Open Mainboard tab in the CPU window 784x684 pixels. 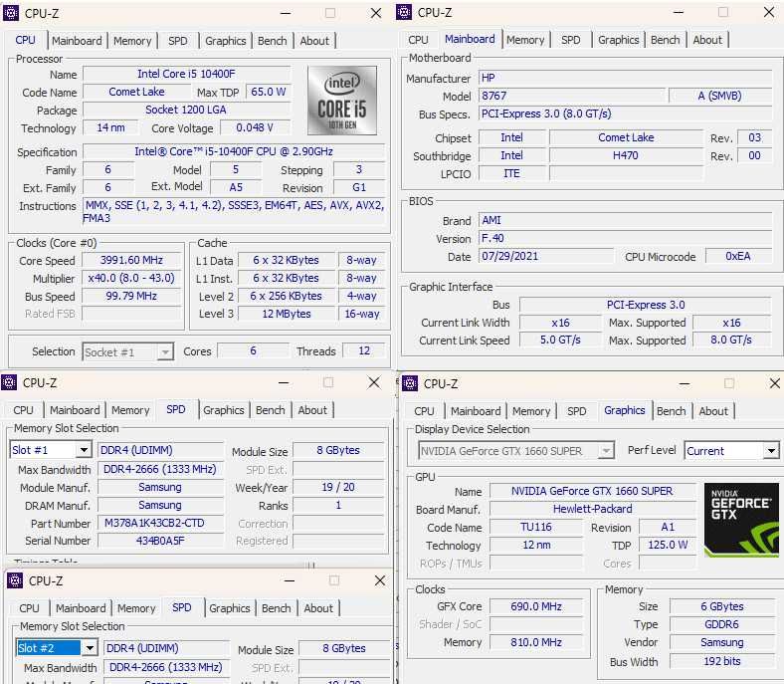tap(77, 41)
